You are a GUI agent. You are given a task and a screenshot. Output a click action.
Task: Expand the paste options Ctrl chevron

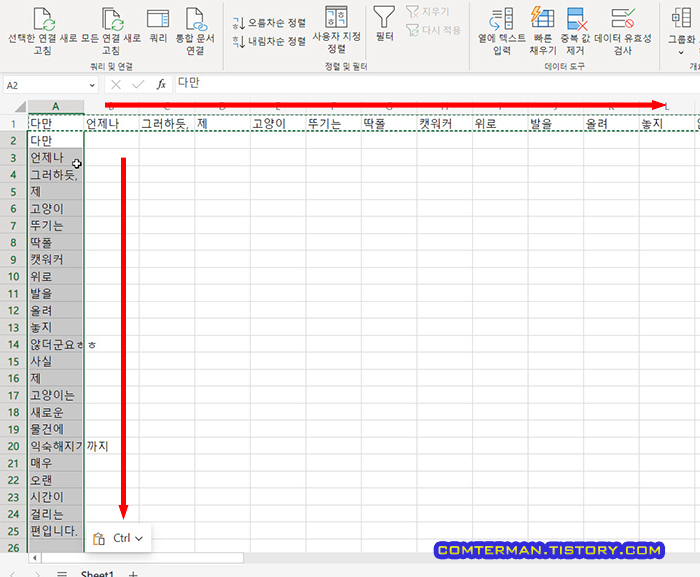tap(139, 539)
